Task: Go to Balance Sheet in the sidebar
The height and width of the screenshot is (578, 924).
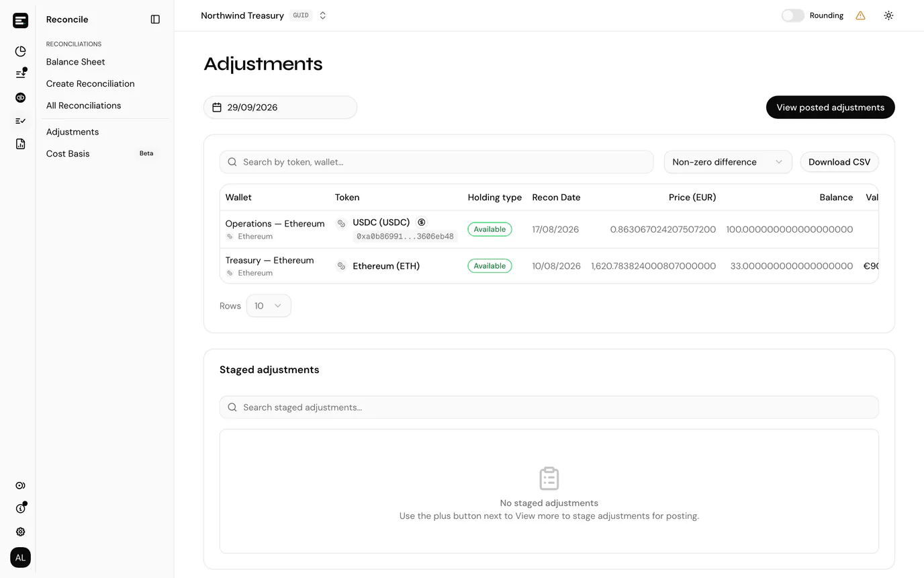Action: 76,62
